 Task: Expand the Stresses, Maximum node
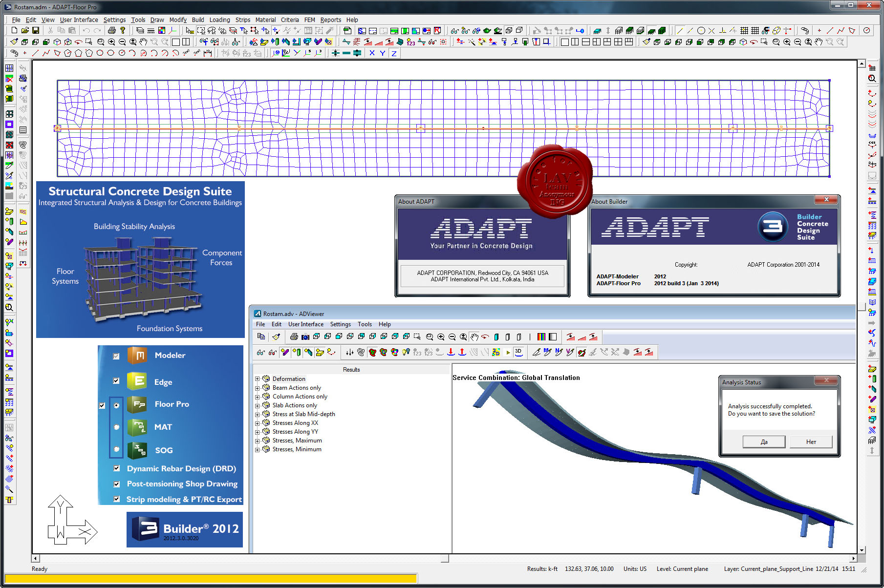click(x=257, y=441)
